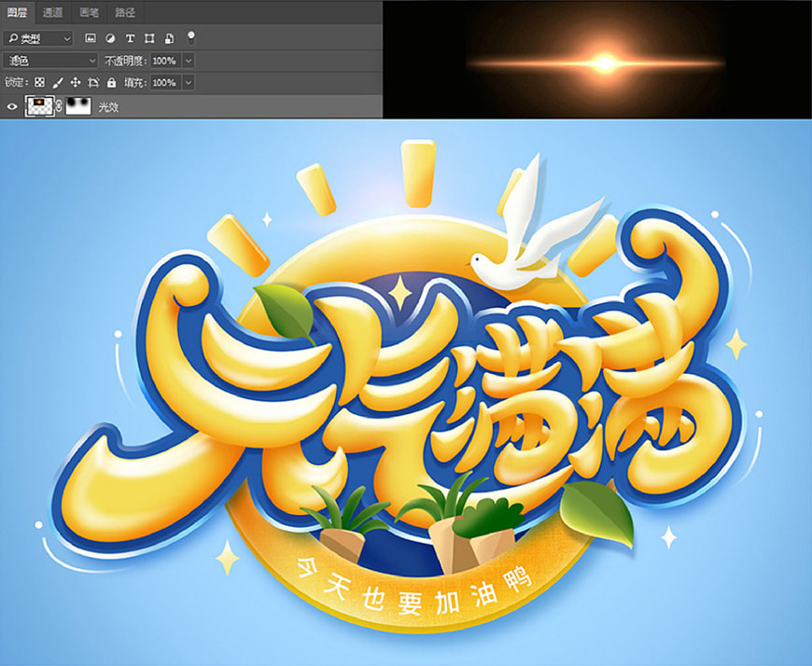Image resolution: width=812 pixels, height=666 pixels.
Task: Toggle the layer filtering on/off switch
Action: [x=191, y=37]
